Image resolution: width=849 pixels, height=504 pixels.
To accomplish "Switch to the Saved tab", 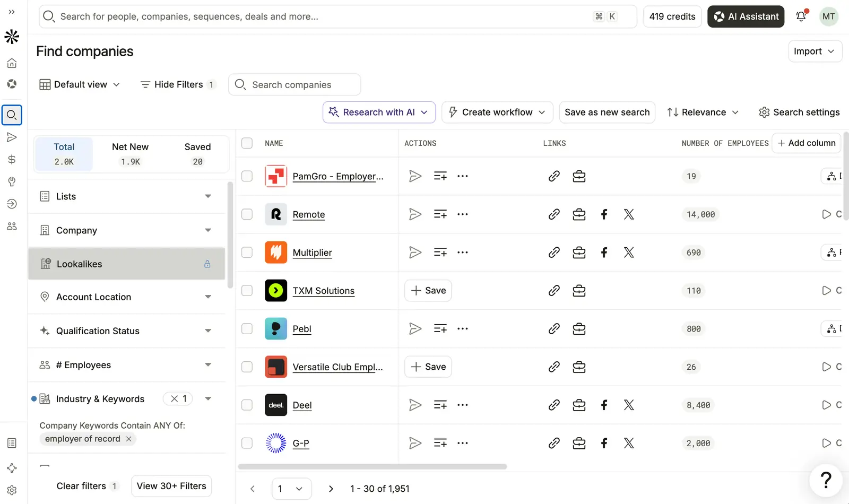I will [x=198, y=154].
